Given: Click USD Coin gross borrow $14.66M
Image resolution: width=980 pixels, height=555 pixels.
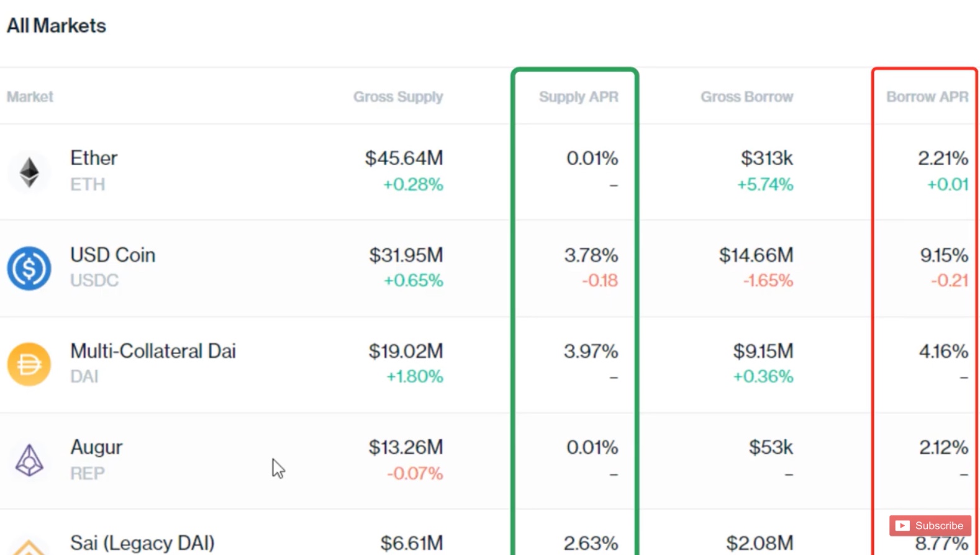Looking at the screenshot, I should 756,255.
